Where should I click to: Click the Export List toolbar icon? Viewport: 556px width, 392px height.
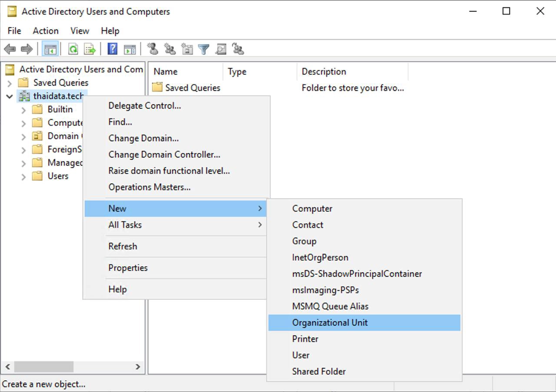point(90,49)
